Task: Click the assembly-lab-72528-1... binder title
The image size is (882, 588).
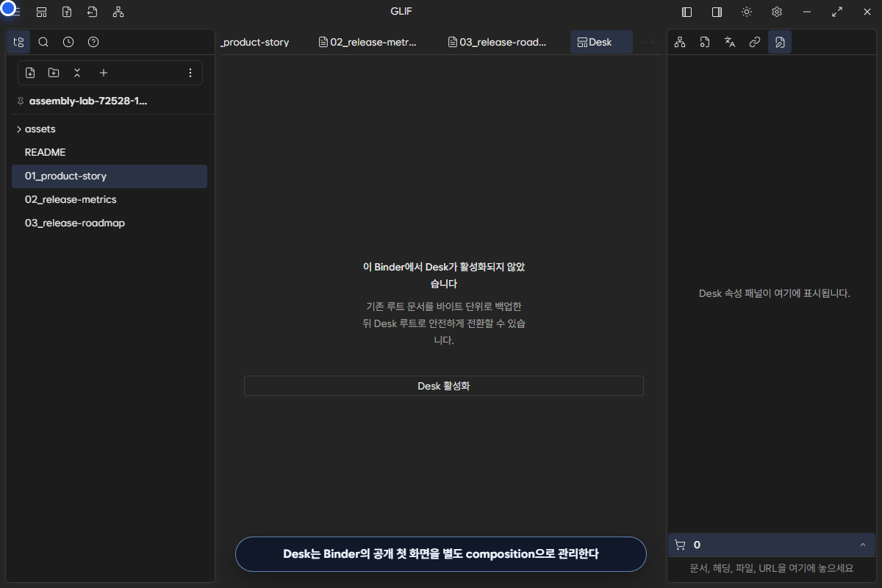Action: click(x=88, y=101)
